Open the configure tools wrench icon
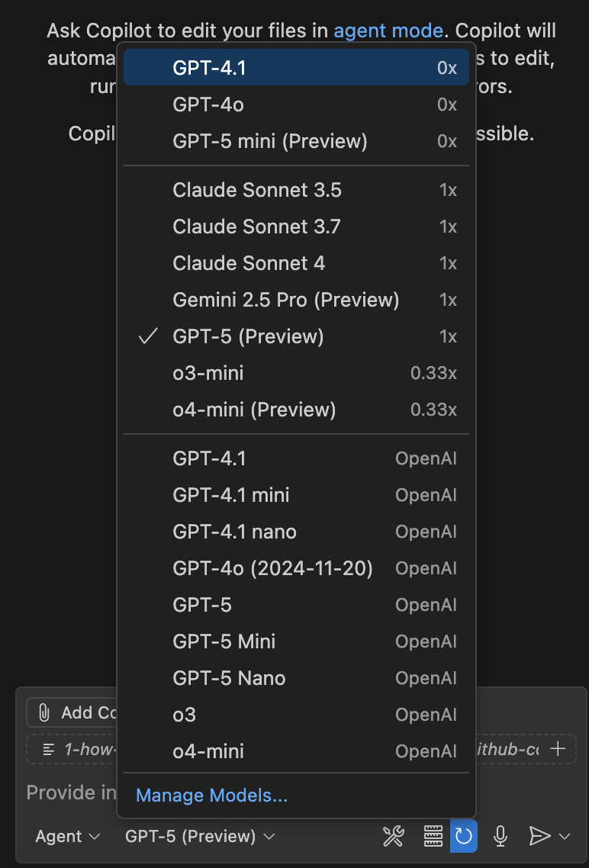Viewport: 589px width, 868px height. (x=394, y=836)
